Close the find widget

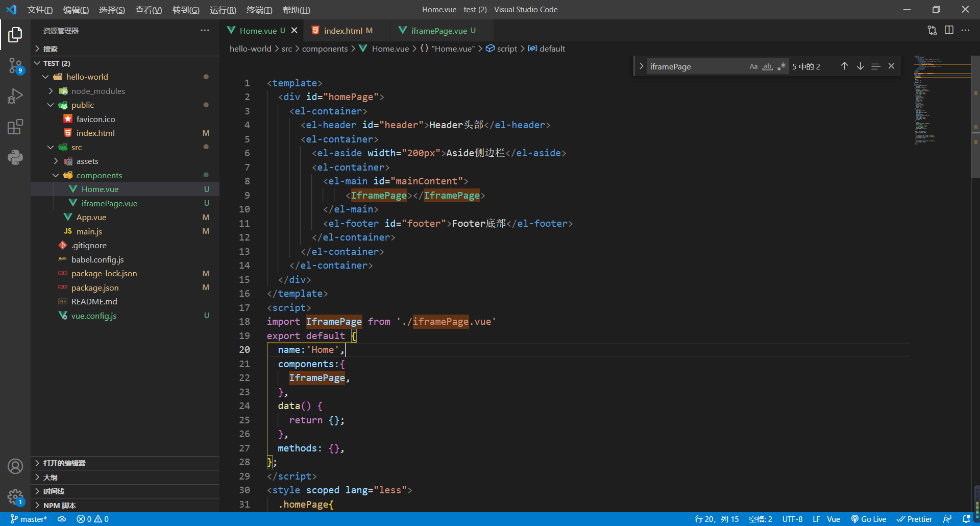click(891, 66)
